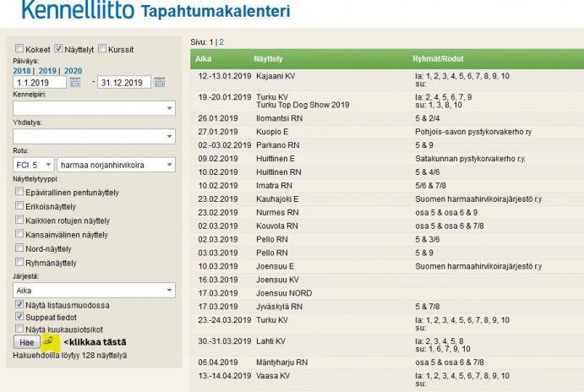Select the Jyväskylä RN show

point(280,307)
